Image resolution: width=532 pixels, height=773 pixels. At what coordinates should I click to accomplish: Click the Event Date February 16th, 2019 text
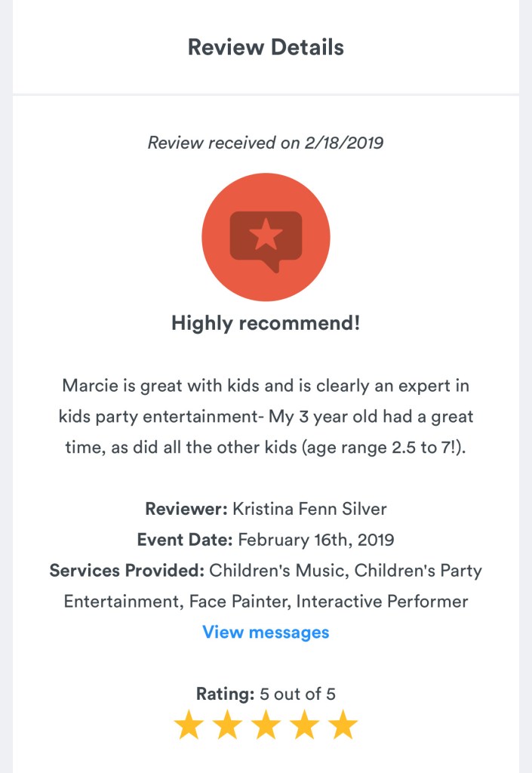click(266, 540)
